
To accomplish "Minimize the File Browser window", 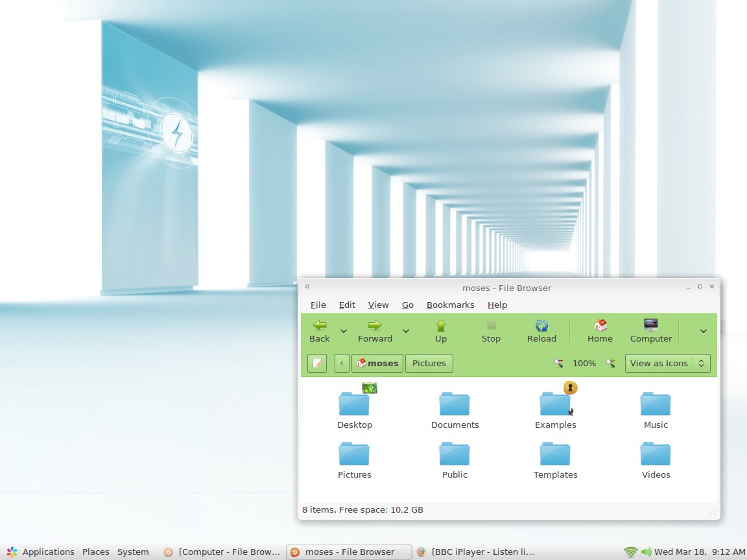I will click(689, 286).
